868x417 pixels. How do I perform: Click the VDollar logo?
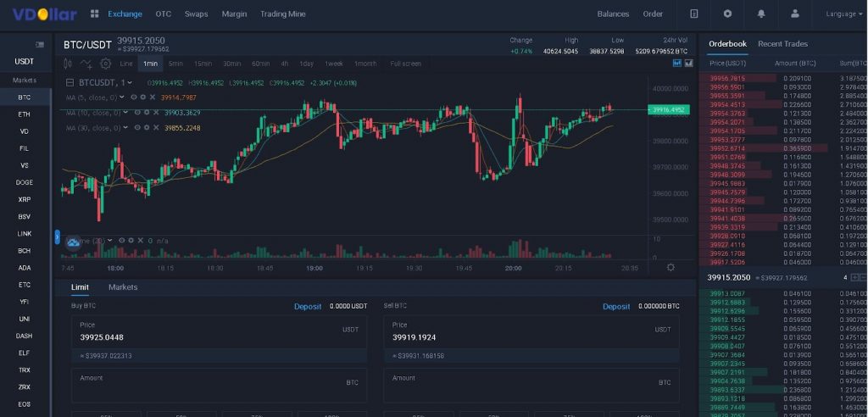tap(45, 14)
